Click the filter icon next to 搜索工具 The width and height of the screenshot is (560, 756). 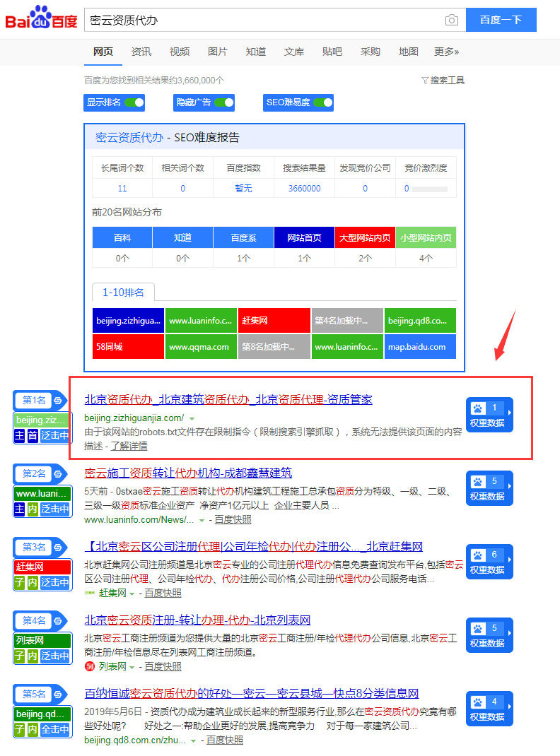[425, 81]
